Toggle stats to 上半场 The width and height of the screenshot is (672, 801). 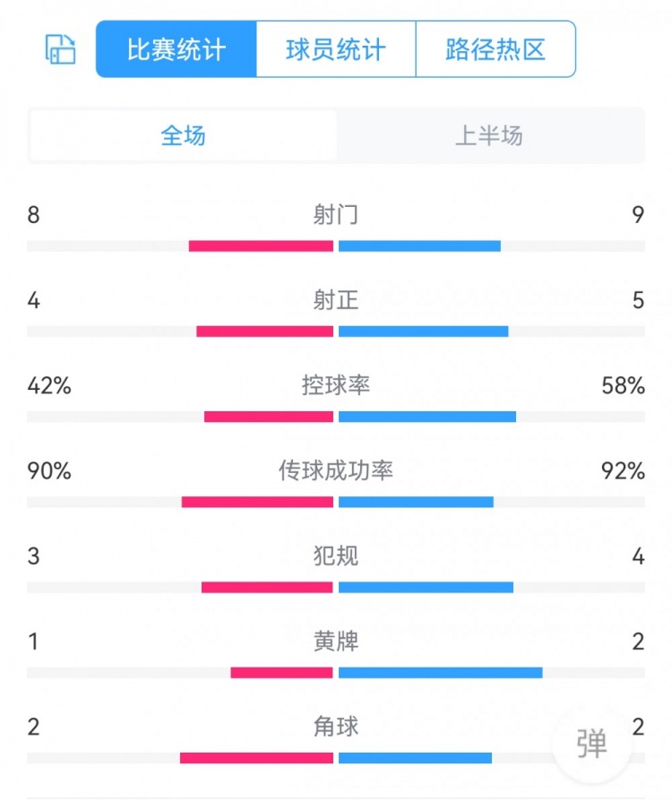[489, 136]
